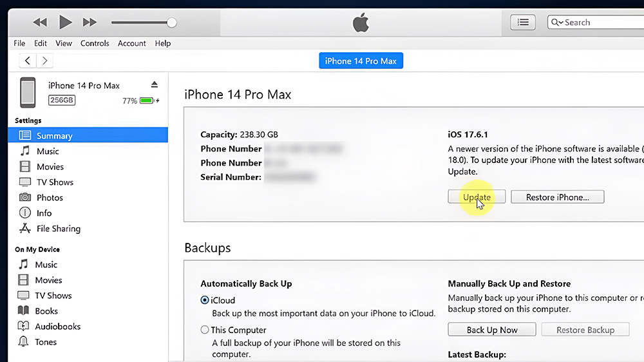Viewport: 644px width, 362px height.
Task: Eject the iPhone 14 Pro Max
Action: pyautogui.click(x=155, y=84)
